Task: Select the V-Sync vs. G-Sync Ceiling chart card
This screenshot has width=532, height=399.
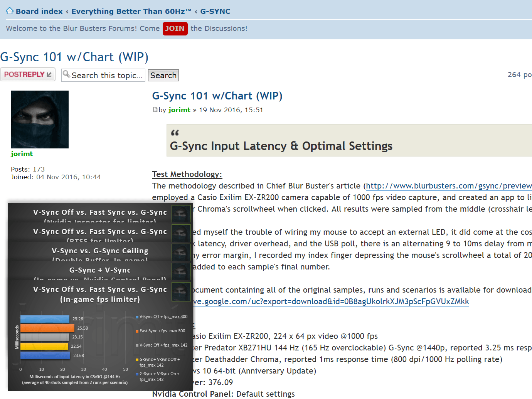Action: pos(99,252)
